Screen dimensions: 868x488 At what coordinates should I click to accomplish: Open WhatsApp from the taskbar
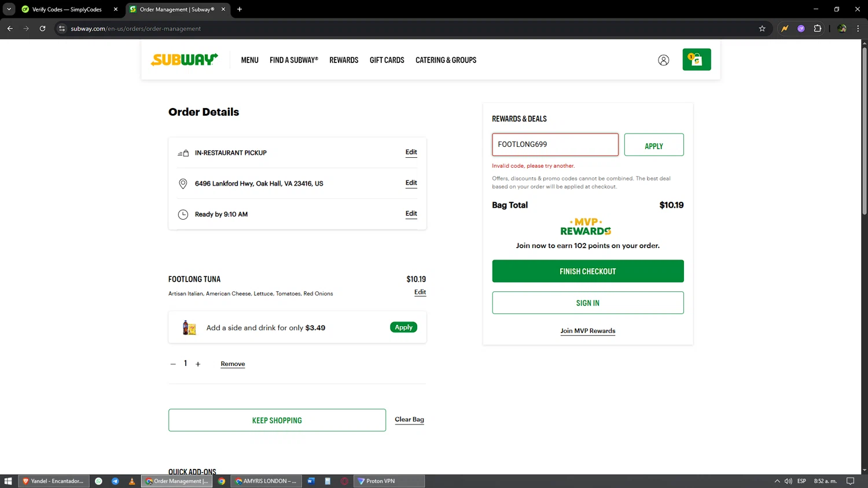98,481
